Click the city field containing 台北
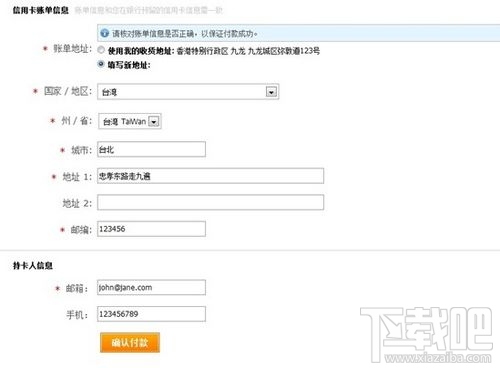The width and height of the screenshot is (500, 368). [151, 149]
